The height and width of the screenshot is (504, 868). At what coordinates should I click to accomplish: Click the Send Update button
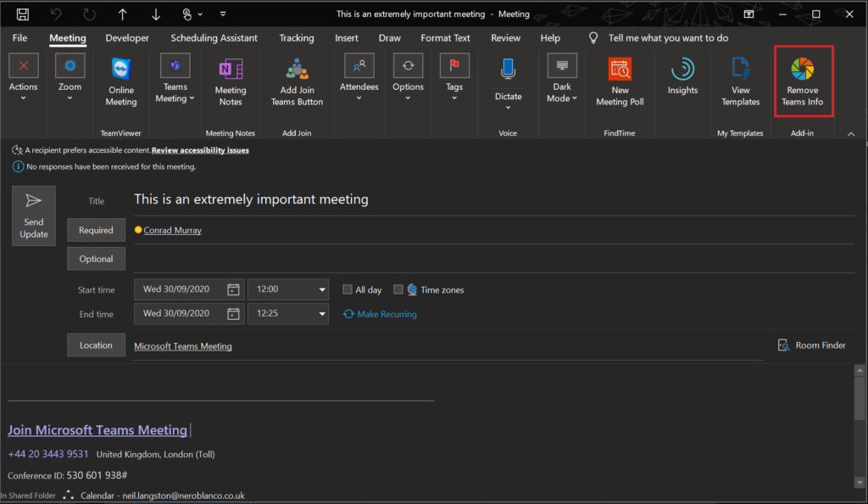click(34, 216)
